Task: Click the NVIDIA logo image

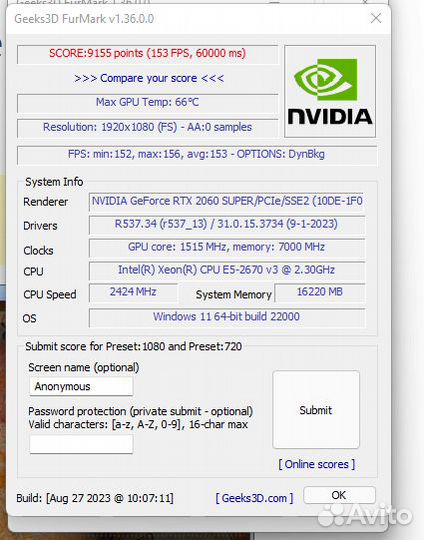Action: tap(330, 91)
